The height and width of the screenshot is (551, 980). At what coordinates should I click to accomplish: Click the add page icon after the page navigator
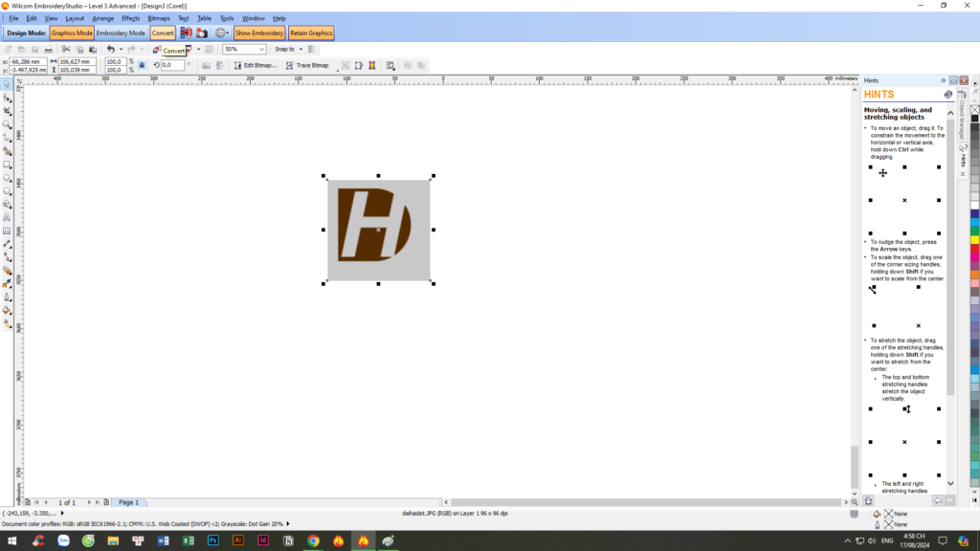pos(106,502)
